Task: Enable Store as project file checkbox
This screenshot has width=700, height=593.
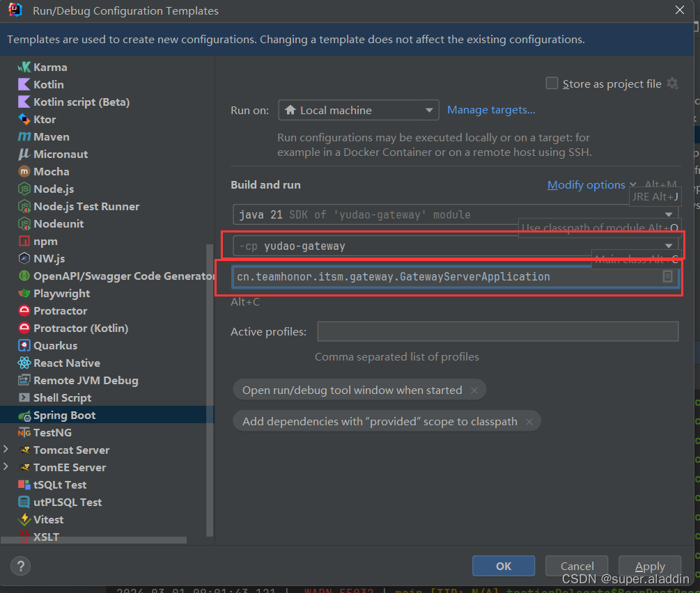Action: tap(552, 84)
